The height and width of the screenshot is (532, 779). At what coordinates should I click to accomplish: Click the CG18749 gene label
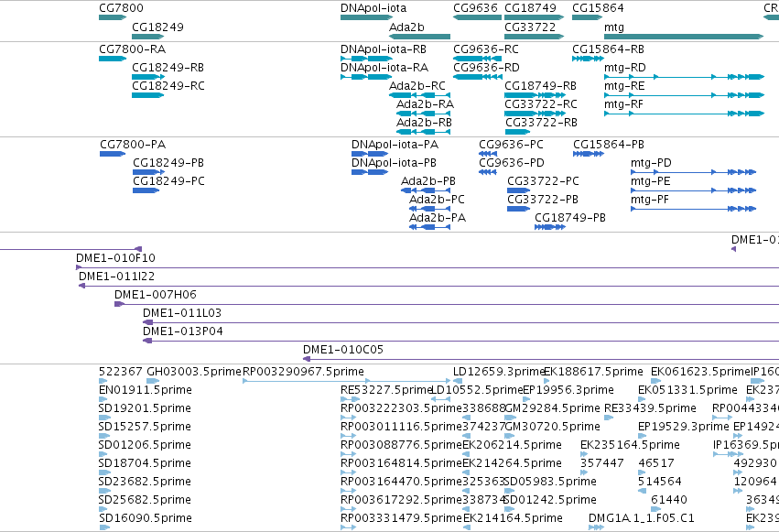coord(530,8)
